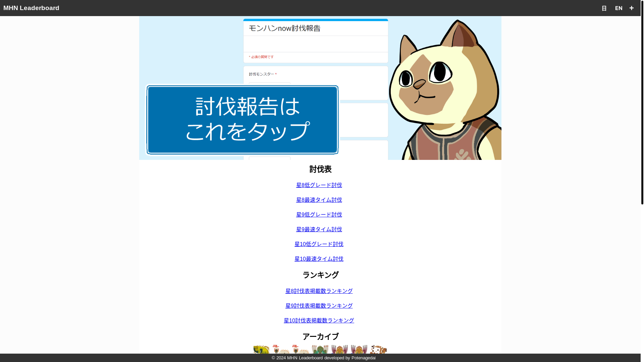Screen dimensions: 644x362
Task: Open 星8最速タイム討伐 table link
Action: [x=319, y=200]
